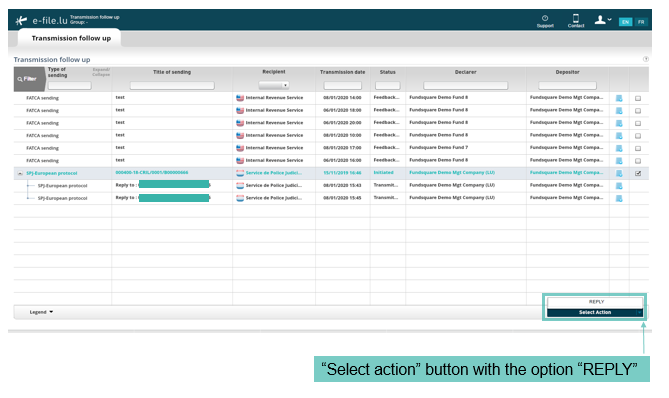The width and height of the screenshot is (669, 398).
Task: Click the Transmission date column header
Action: [x=343, y=72]
